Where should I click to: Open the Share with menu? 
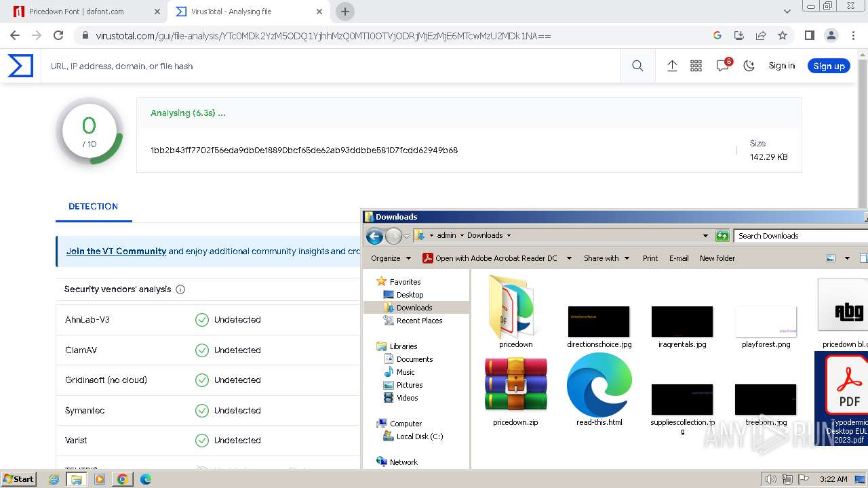pos(607,258)
